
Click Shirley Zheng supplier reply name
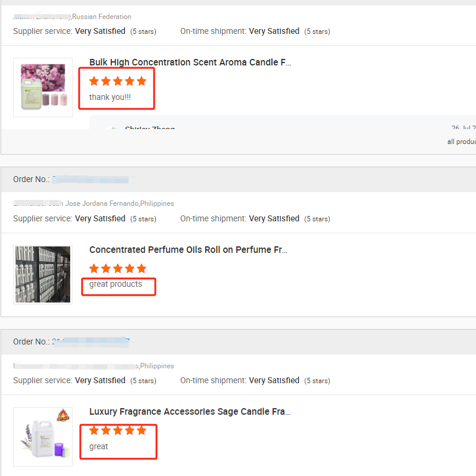click(x=150, y=127)
